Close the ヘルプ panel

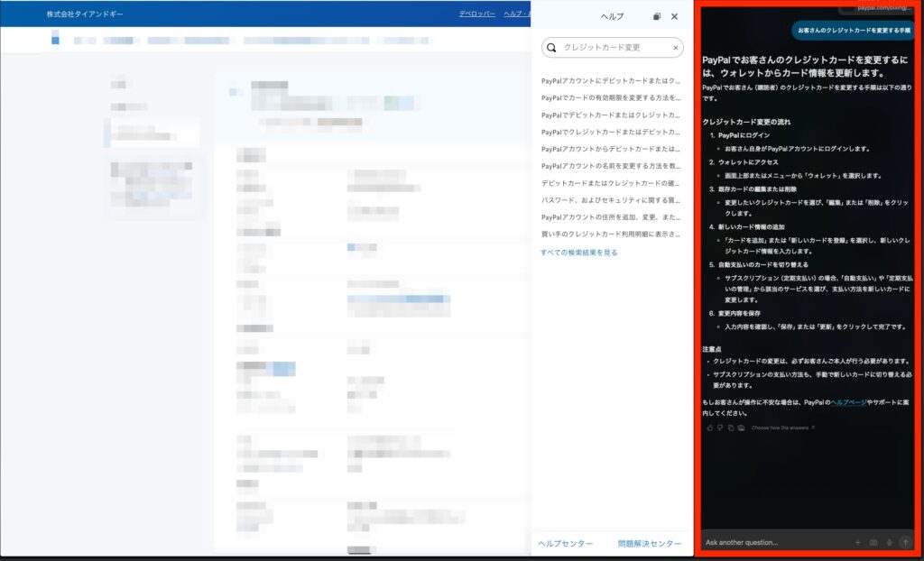(x=674, y=16)
